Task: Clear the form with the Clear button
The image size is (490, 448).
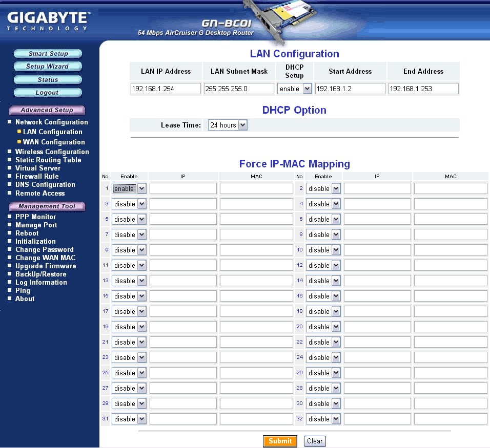Action: pos(315,441)
